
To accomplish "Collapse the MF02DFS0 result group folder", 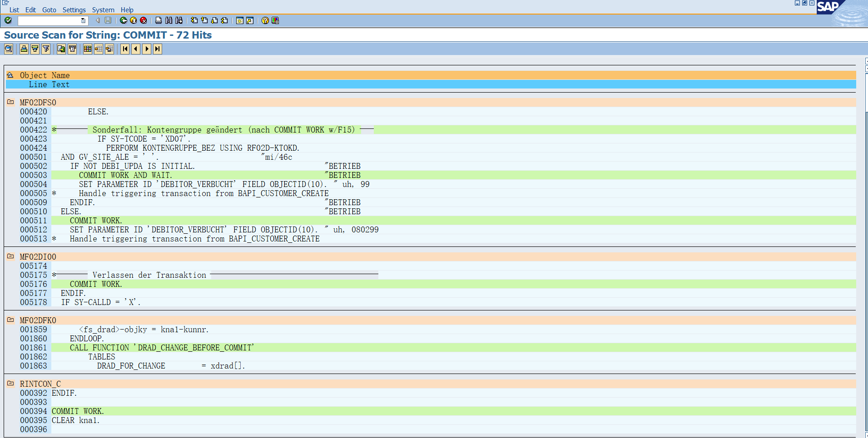I will pyautogui.click(x=10, y=102).
